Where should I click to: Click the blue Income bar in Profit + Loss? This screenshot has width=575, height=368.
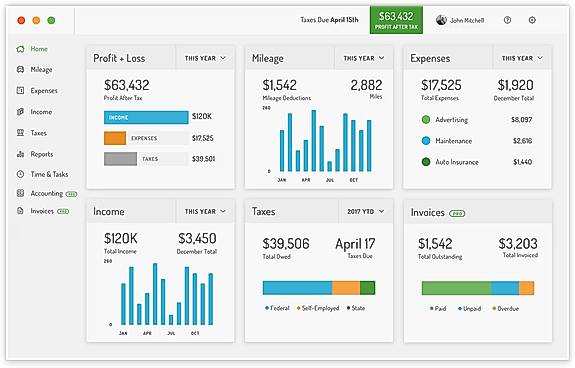coord(146,117)
